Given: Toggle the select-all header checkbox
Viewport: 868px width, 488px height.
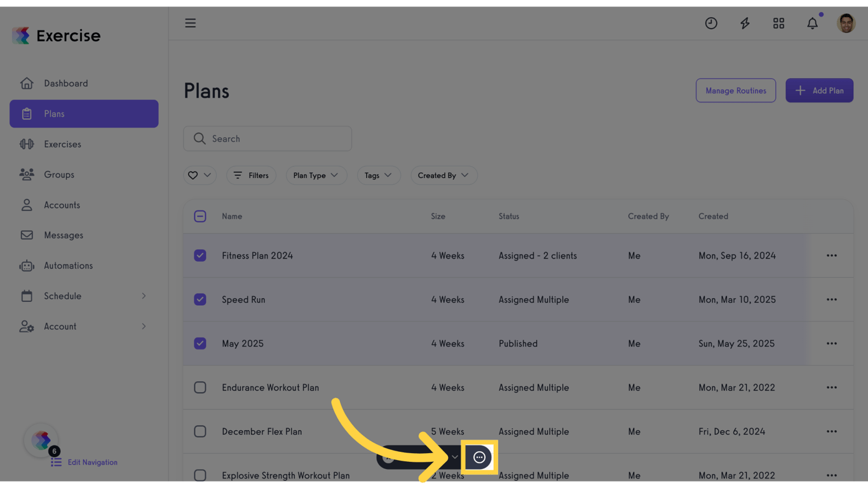Looking at the screenshot, I should click(x=200, y=216).
